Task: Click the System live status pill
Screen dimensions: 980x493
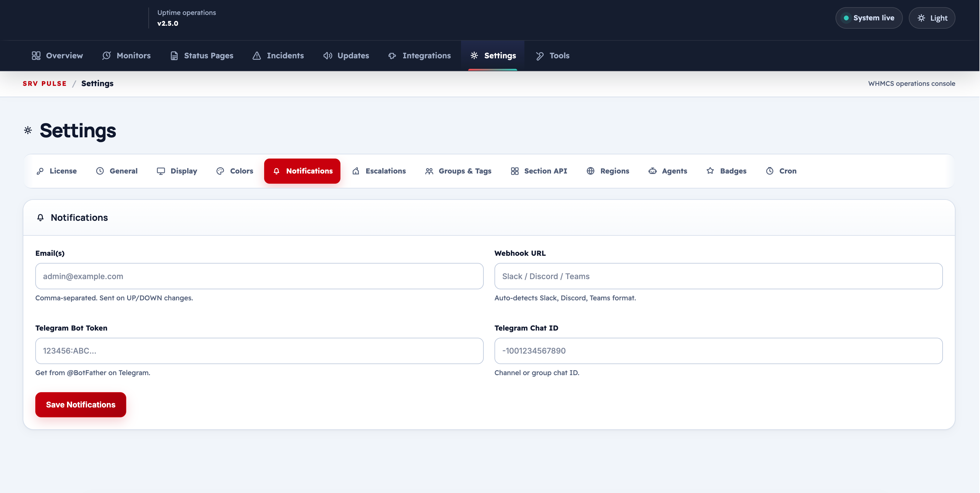Action: coord(868,18)
